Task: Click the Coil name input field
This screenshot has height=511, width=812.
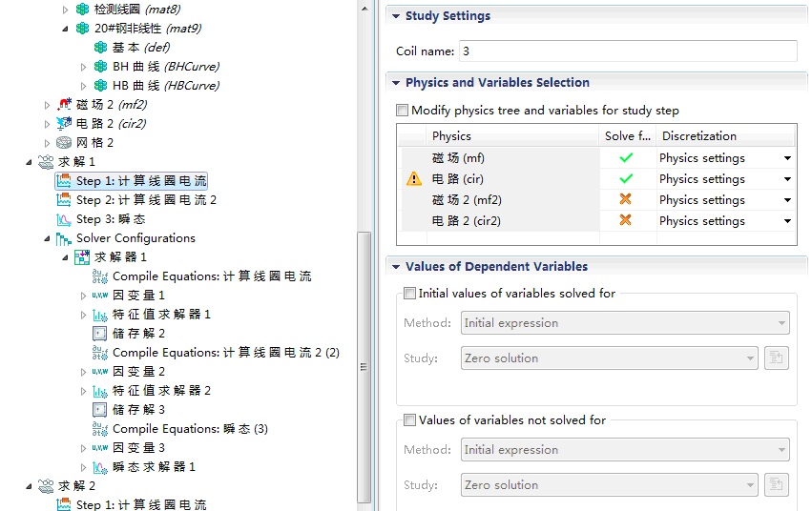Action: click(627, 51)
